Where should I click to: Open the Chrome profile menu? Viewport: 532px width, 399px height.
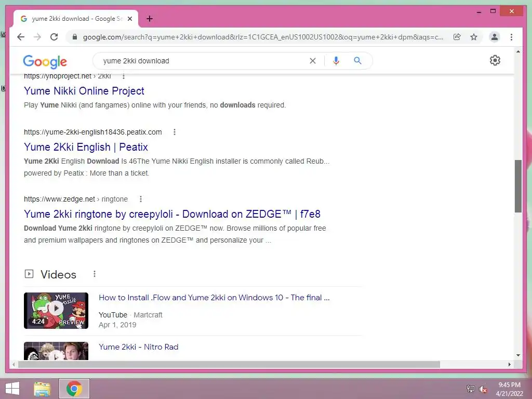(495, 37)
